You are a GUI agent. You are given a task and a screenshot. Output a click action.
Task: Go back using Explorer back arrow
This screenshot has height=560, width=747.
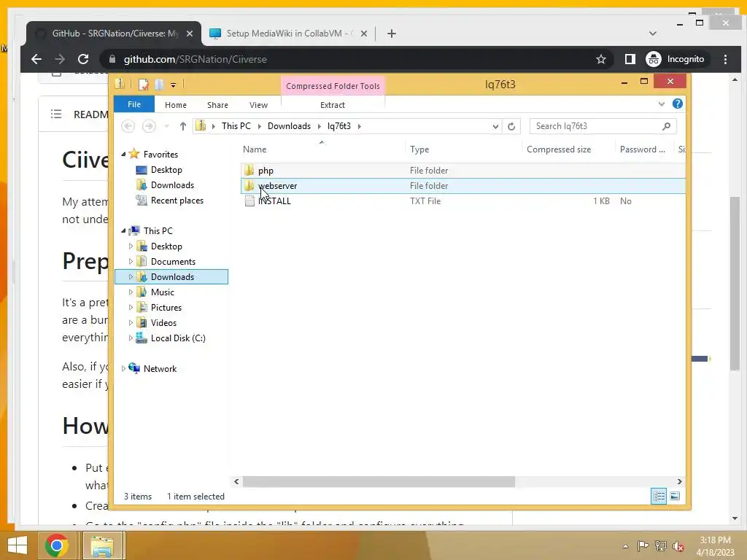pos(128,126)
